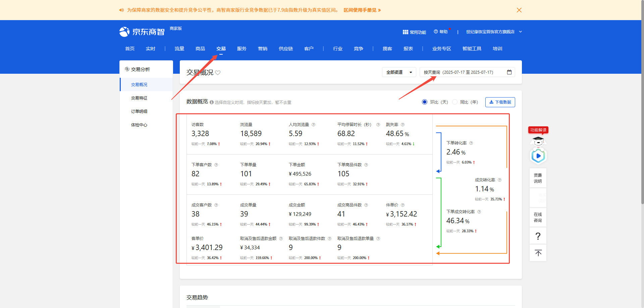
Task: Open the 区间使用手册见 link
Action: coord(362,10)
